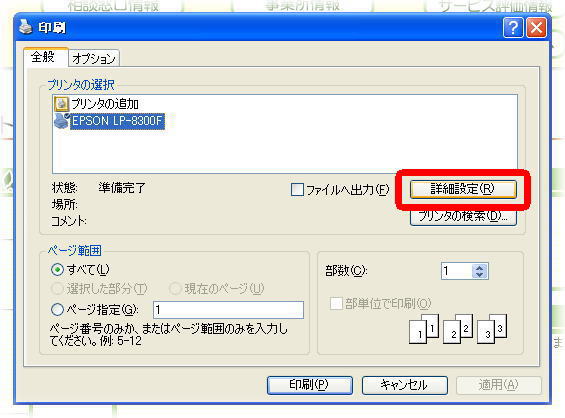Click the Add Printer icon
Image resolution: width=565 pixels, height=418 pixels.
coord(61,104)
